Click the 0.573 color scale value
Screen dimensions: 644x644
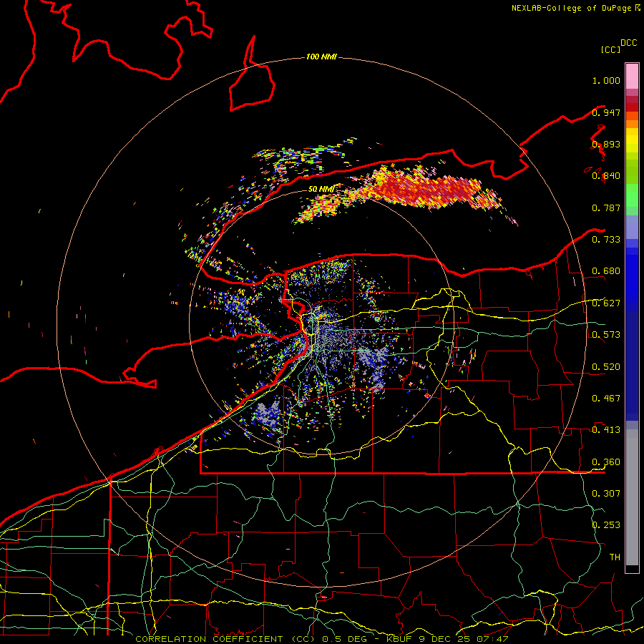coord(606,335)
